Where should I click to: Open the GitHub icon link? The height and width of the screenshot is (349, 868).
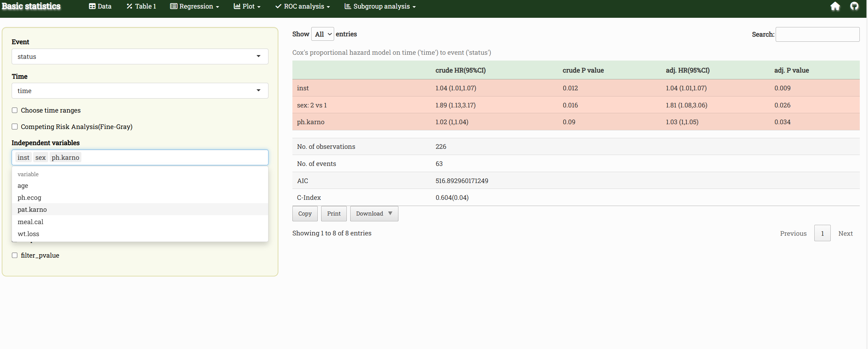click(854, 7)
